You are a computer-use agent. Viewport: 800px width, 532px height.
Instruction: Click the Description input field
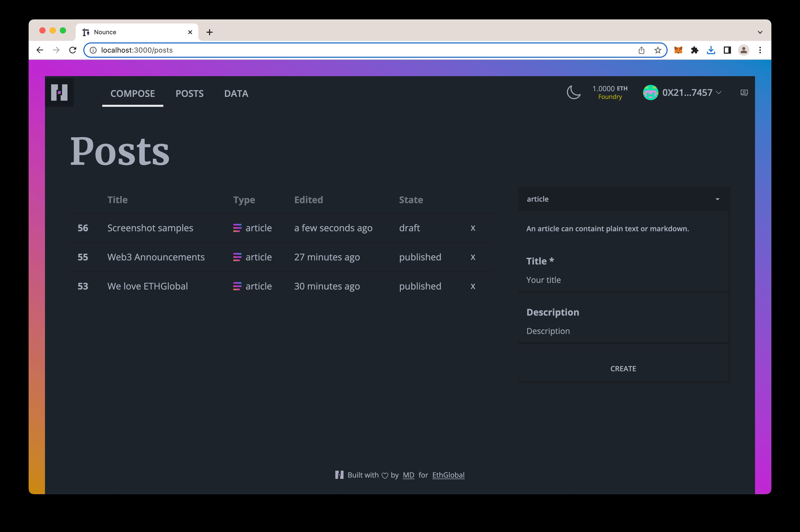[x=624, y=331]
